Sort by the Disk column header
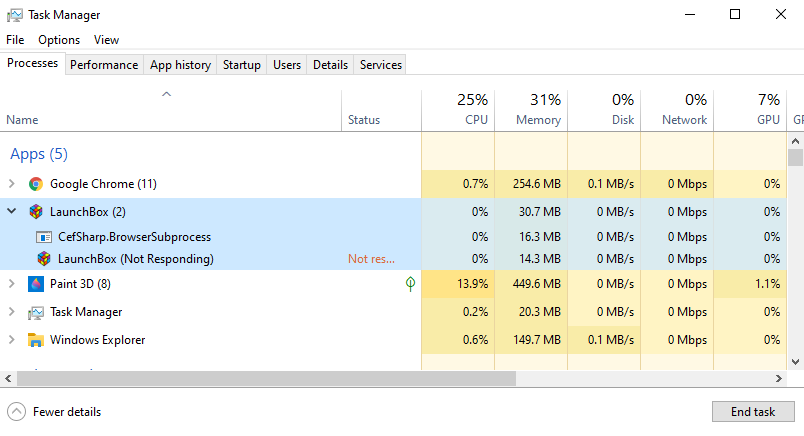This screenshot has width=804, height=436. point(604,110)
